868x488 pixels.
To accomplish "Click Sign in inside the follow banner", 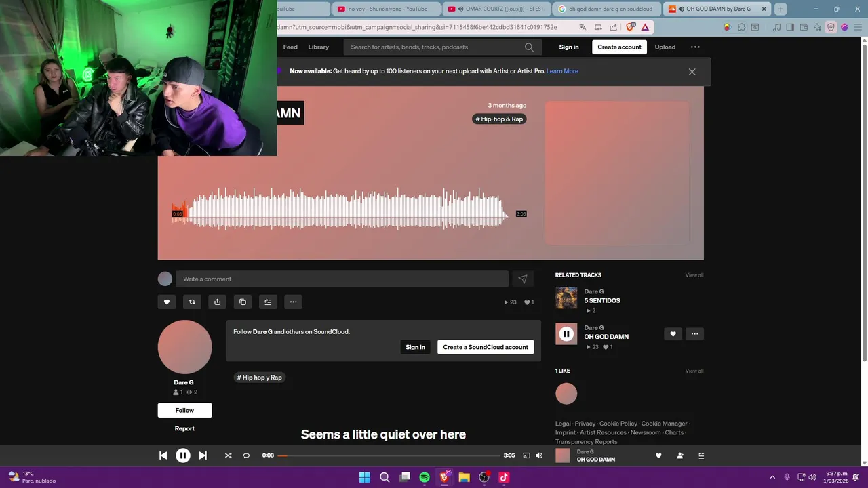I will coord(415,347).
